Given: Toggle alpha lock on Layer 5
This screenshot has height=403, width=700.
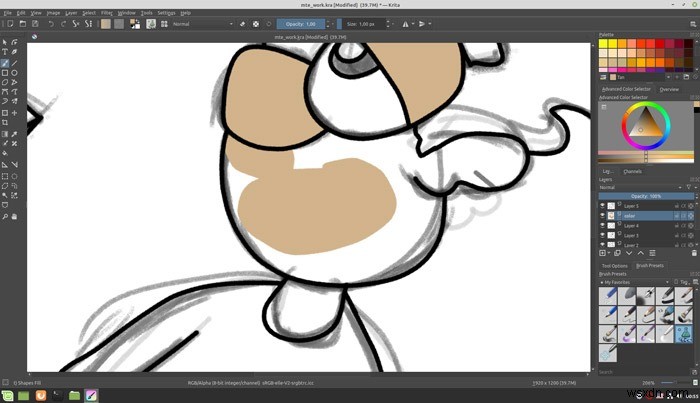Looking at the screenshot, I should pyautogui.click(x=690, y=206).
